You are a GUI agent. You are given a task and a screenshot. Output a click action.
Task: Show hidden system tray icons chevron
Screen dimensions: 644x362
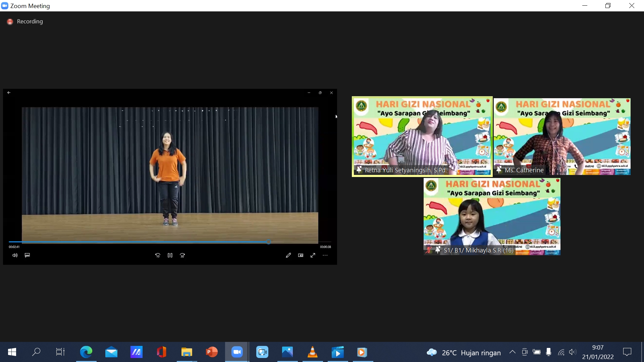(x=512, y=352)
